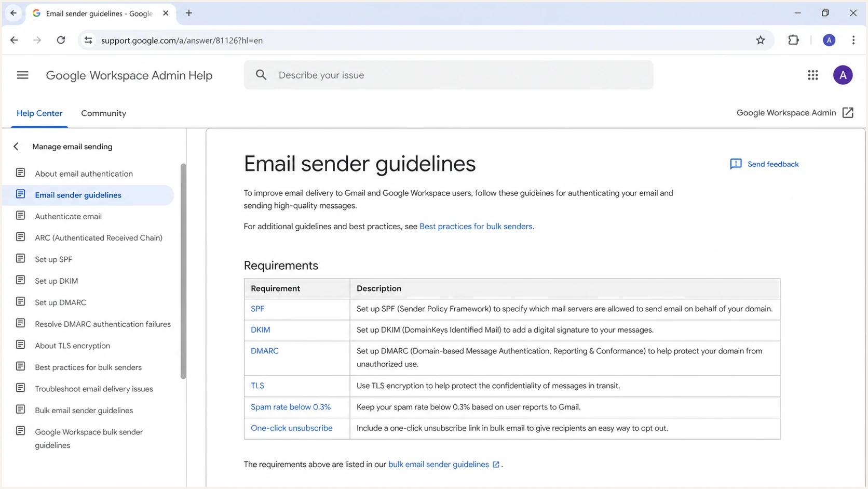Open Google Workspace Admin link
868x489 pixels.
[x=786, y=113]
